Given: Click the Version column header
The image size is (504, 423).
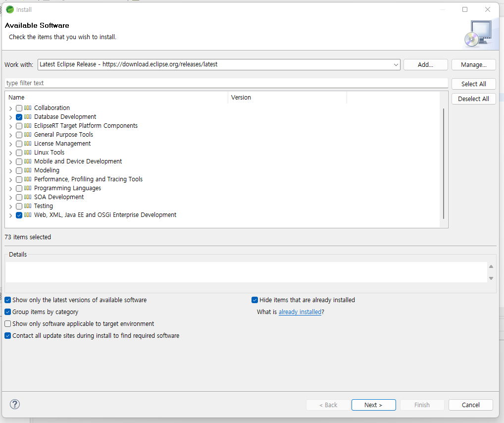Looking at the screenshot, I should pos(287,98).
